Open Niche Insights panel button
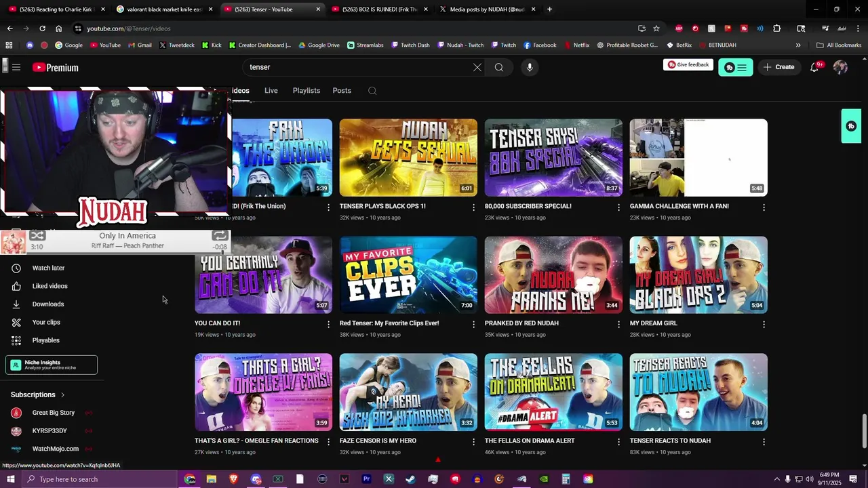This screenshot has width=868, height=488. click(x=52, y=365)
